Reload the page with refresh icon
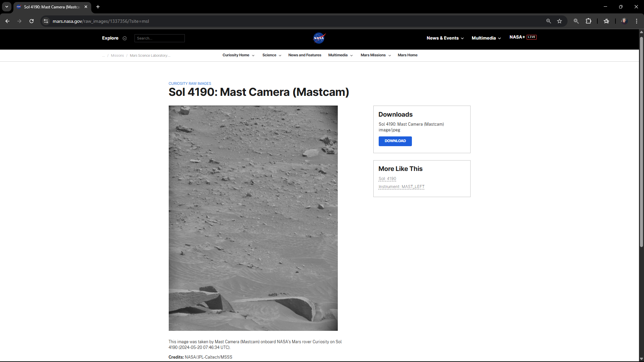Viewport: 644px width, 362px height. pos(32,21)
